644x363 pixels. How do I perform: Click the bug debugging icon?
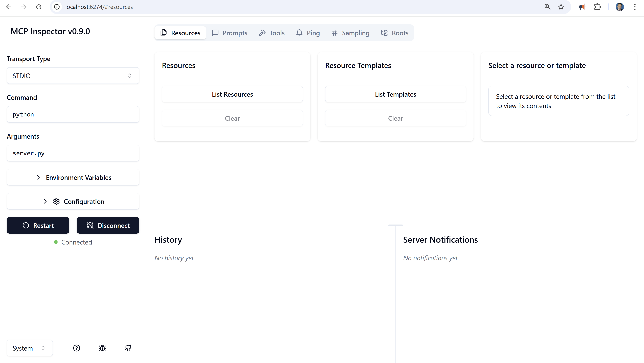pyautogui.click(x=102, y=348)
